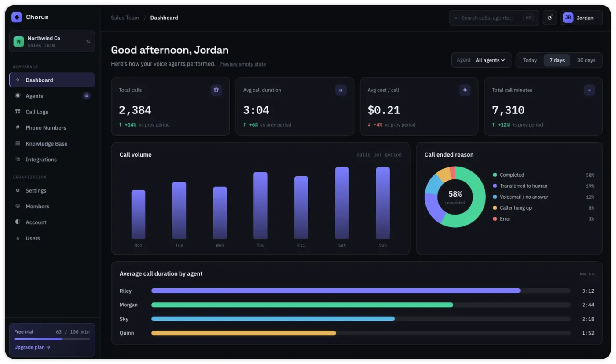Screen dimensions: 616x364
Task: Click the search calls and agents field
Action: click(x=494, y=18)
